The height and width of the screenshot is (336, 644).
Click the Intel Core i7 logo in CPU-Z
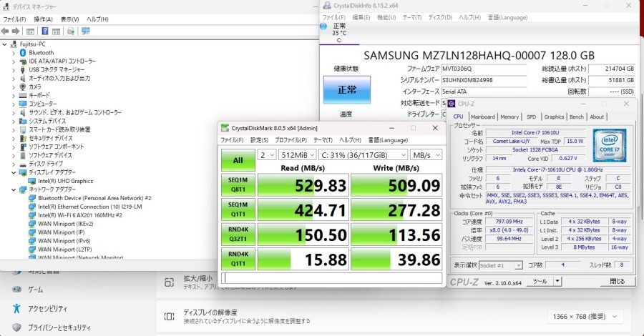click(x=609, y=145)
